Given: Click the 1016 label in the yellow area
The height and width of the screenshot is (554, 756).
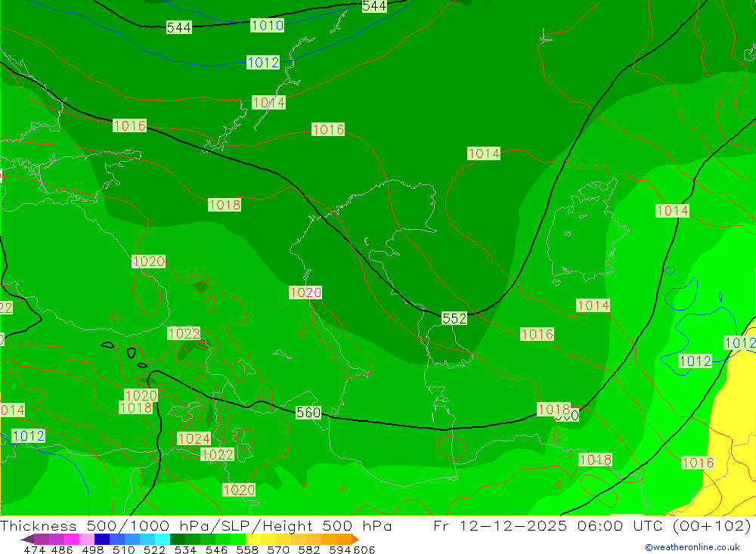Looking at the screenshot, I should coord(698,463).
